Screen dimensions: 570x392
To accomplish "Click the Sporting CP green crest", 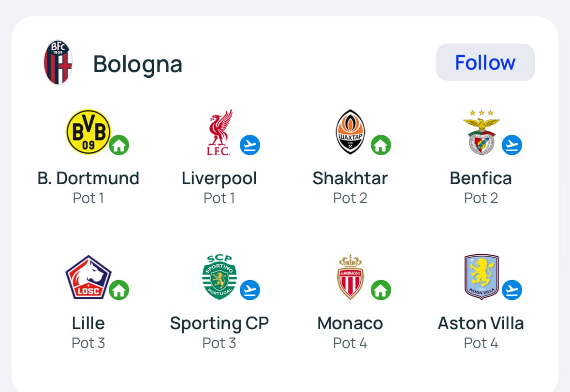I will pyautogui.click(x=219, y=277).
